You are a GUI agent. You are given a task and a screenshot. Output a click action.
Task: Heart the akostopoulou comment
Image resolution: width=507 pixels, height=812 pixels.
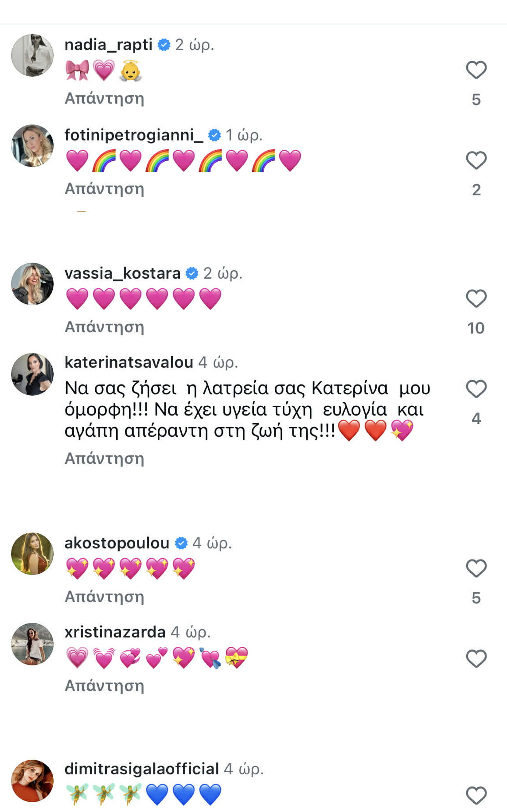[476, 568]
